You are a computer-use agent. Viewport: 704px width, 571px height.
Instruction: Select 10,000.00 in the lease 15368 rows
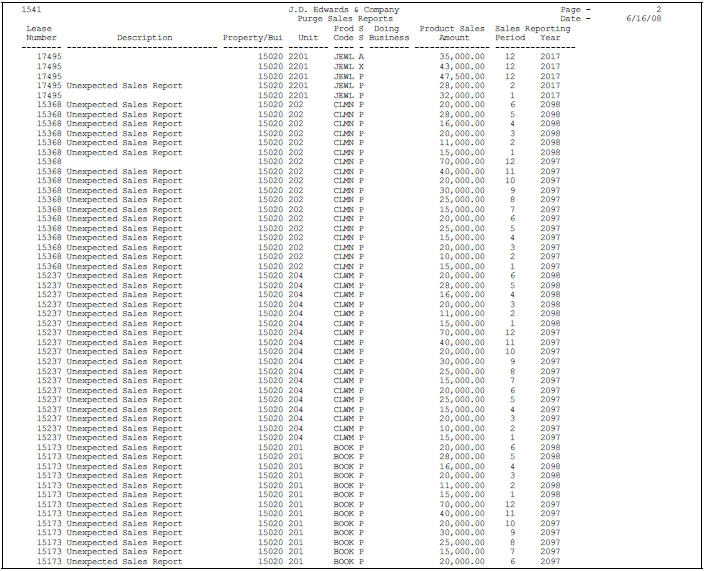pyautogui.click(x=462, y=257)
